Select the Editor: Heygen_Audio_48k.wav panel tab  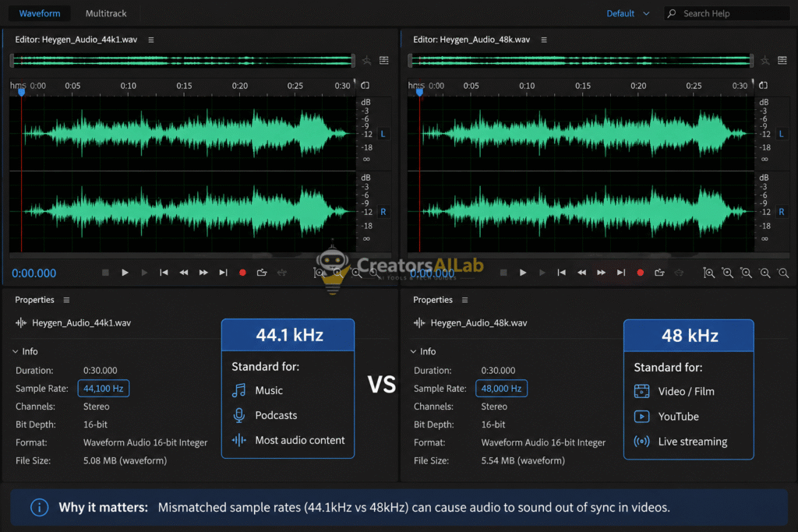pos(471,40)
